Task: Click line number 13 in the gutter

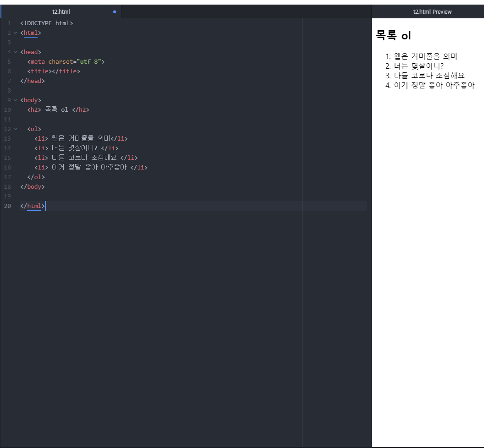Action: tap(7, 138)
